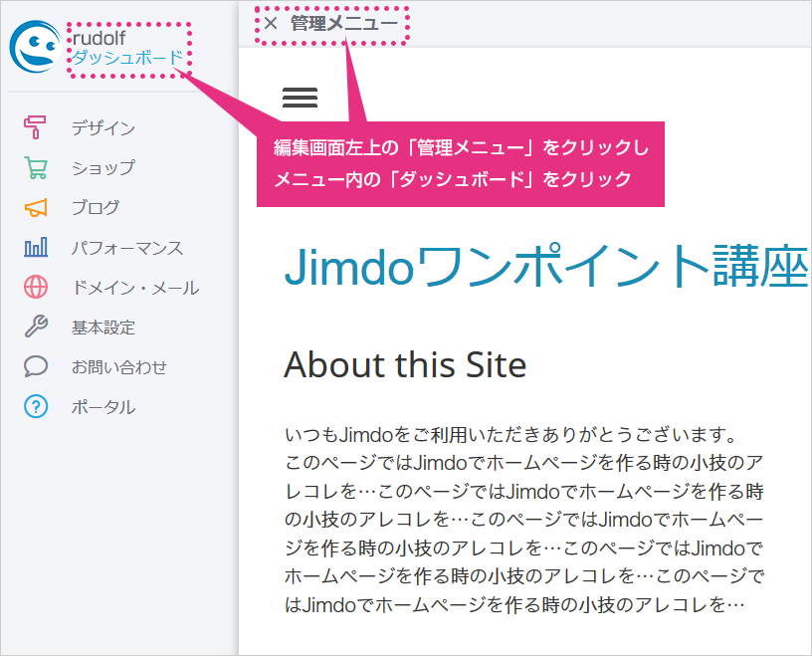Viewport: 812px width, 656px height.
Task: Click the question mark ポータル icon
Action: pyautogui.click(x=35, y=406)
